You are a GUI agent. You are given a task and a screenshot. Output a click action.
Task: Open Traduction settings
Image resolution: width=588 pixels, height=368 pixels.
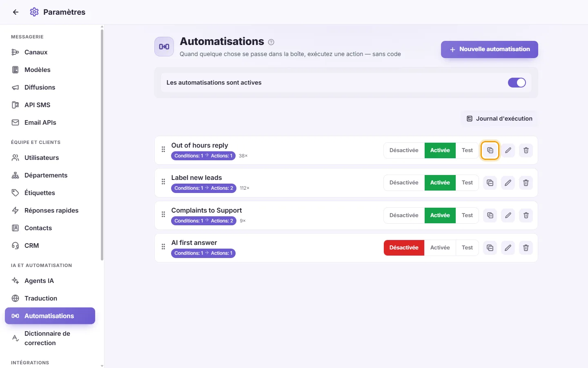[50, 298]
